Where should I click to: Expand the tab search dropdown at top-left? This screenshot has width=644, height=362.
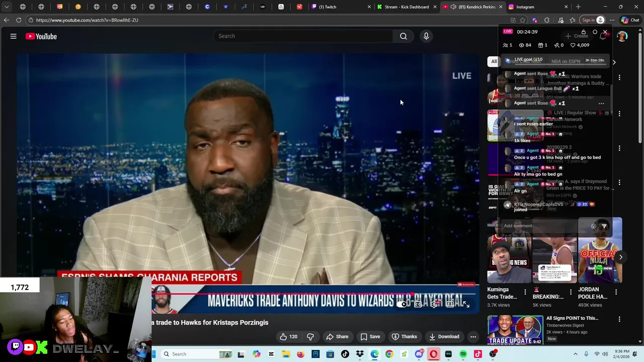(7, 7)
